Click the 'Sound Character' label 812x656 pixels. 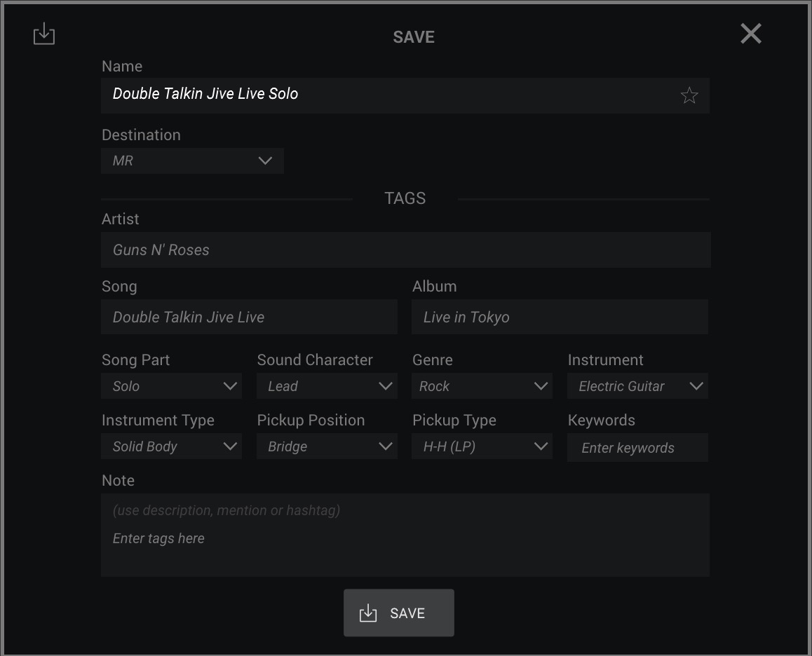coord(315,360)
